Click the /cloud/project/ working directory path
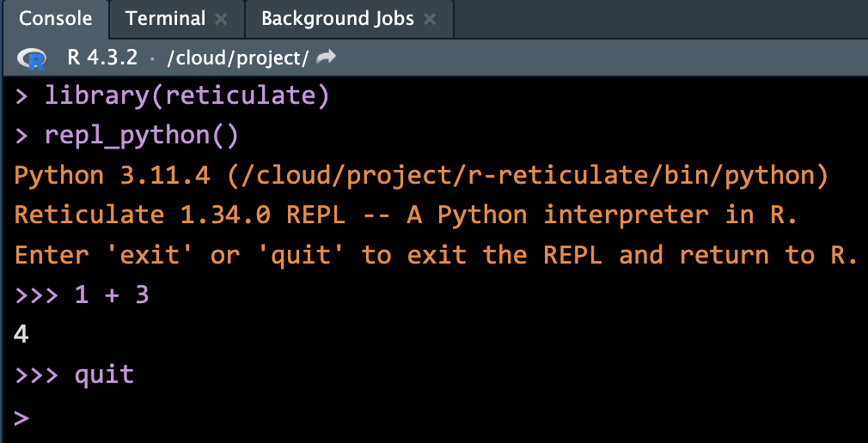The width and height of the screenshot is (868, 443). [238, 58]
